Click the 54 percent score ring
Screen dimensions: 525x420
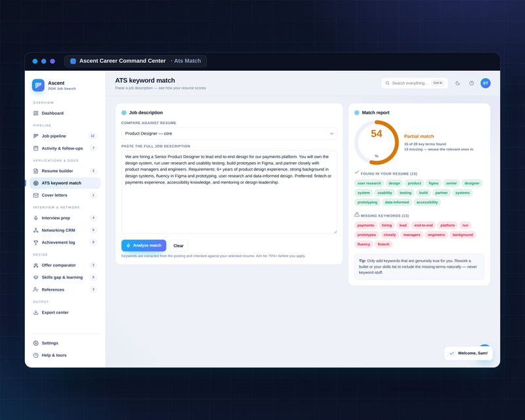click(376, 142)
